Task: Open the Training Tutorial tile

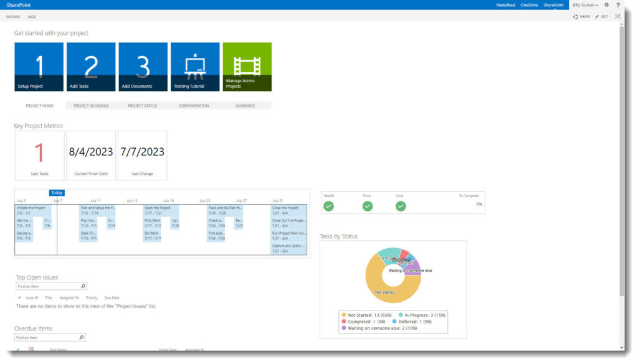Action: click(195, 67)
